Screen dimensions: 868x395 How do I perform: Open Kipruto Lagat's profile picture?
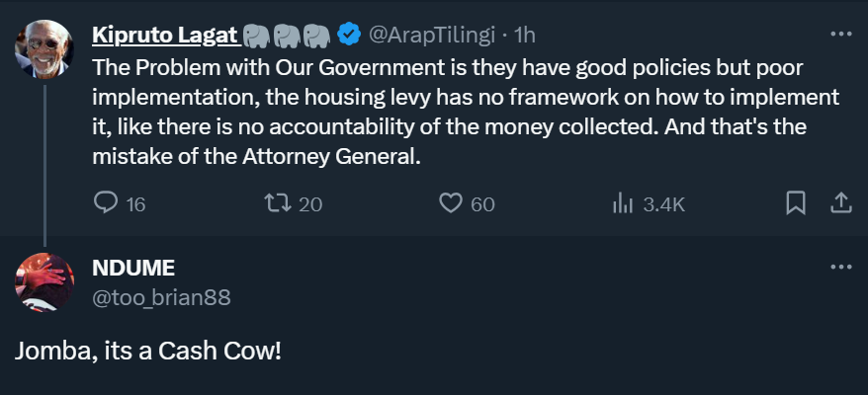(44, 47)
